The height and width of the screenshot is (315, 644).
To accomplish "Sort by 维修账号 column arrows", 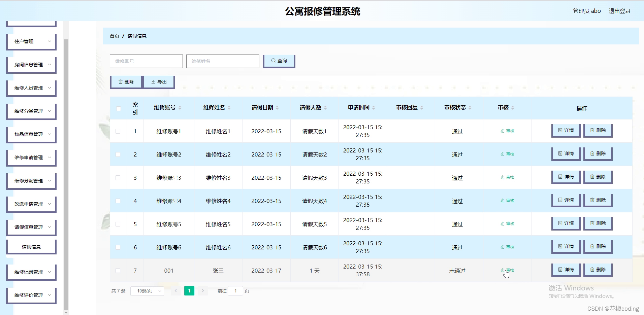I will pos(180,108).
